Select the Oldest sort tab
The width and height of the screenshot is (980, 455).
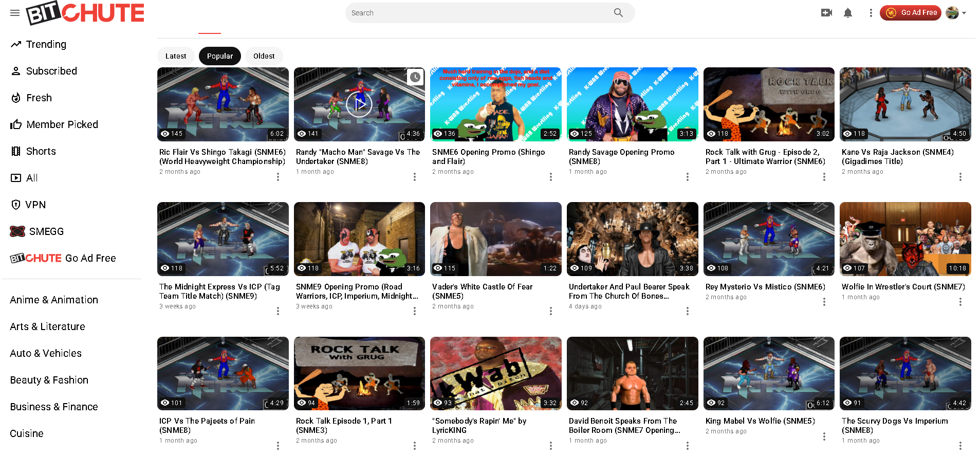tap(264, 56)
